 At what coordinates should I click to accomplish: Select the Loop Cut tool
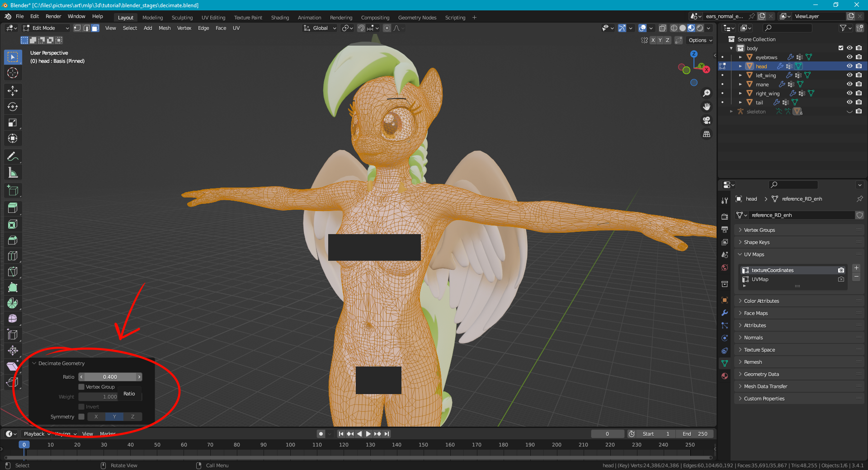[x=13, y=256]
